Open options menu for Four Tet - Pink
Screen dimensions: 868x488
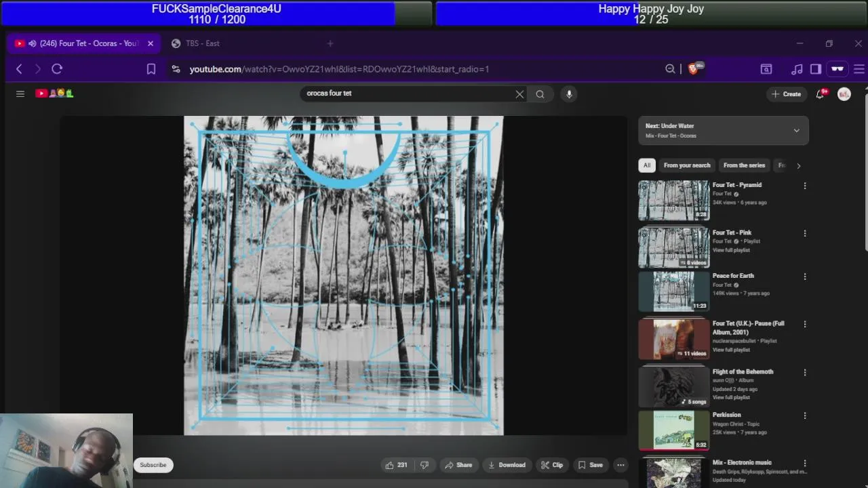pos(805,233)
